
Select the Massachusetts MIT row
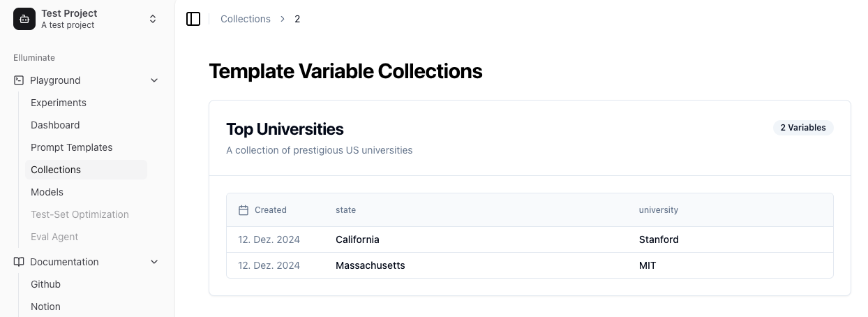click(x=530, y=265)
